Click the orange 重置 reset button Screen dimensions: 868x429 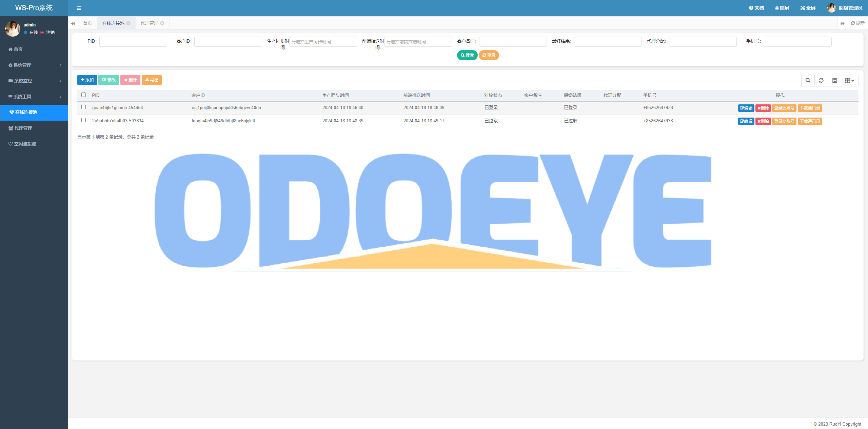pyautogui.click(x=489, y=55)
